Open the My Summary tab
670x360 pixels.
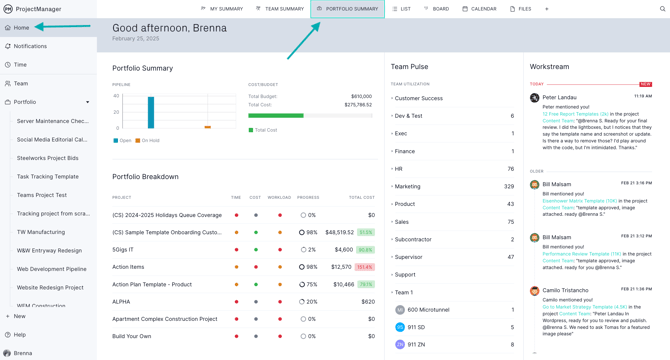[222, 9]
